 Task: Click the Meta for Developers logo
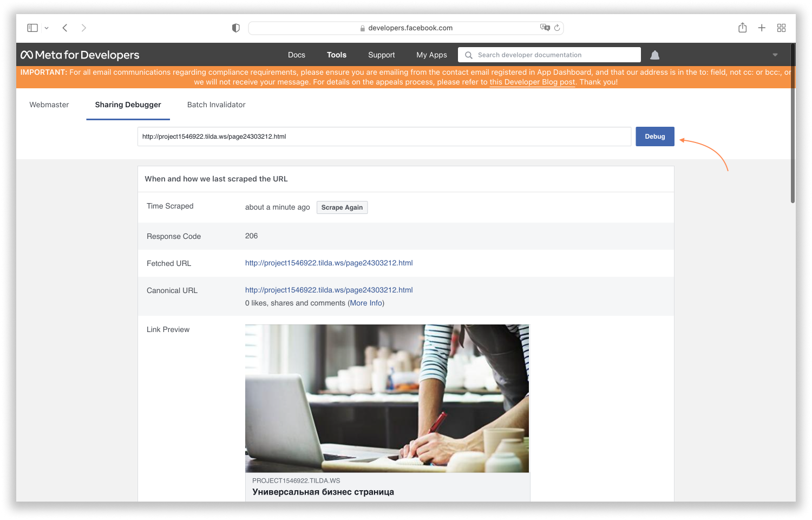click(x=80, y=55)
